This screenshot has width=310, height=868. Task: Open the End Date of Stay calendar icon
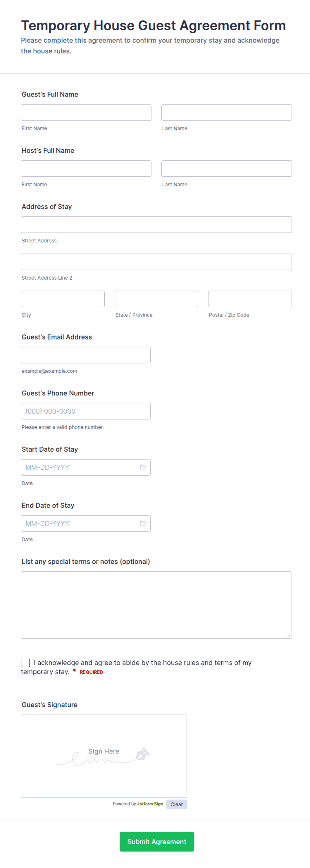click(143, 524)
